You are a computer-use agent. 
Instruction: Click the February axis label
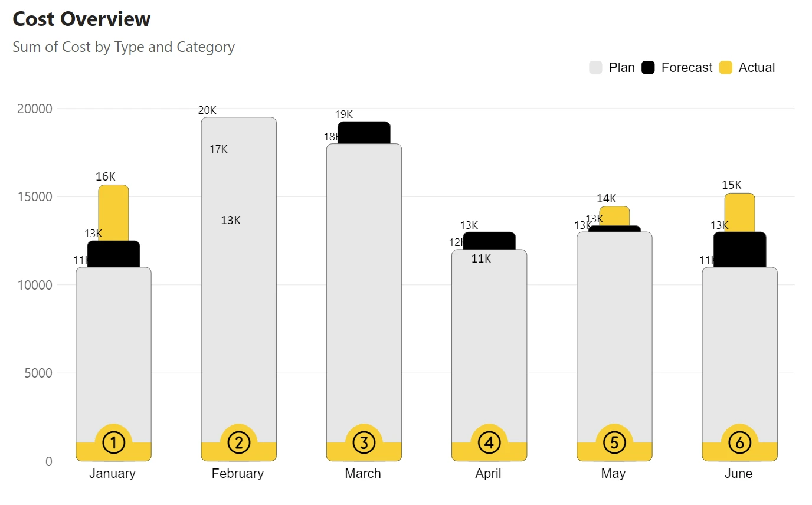pos(238,474)
